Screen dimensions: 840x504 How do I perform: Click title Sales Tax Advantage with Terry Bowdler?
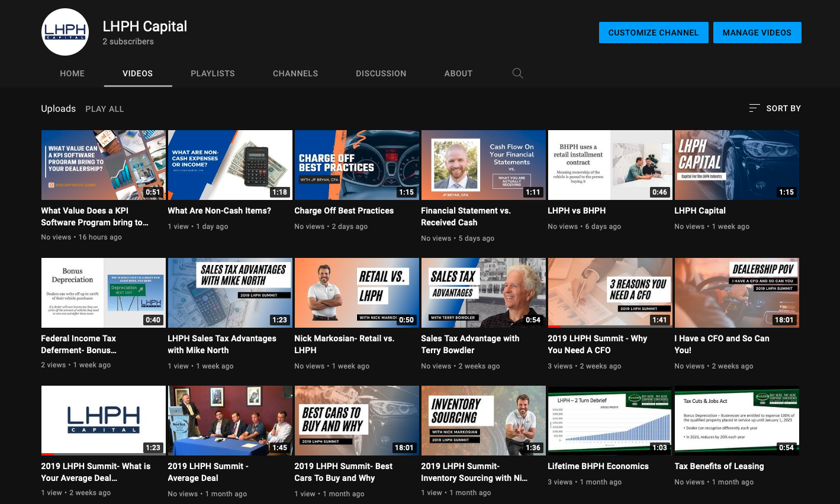click(470, 344)
